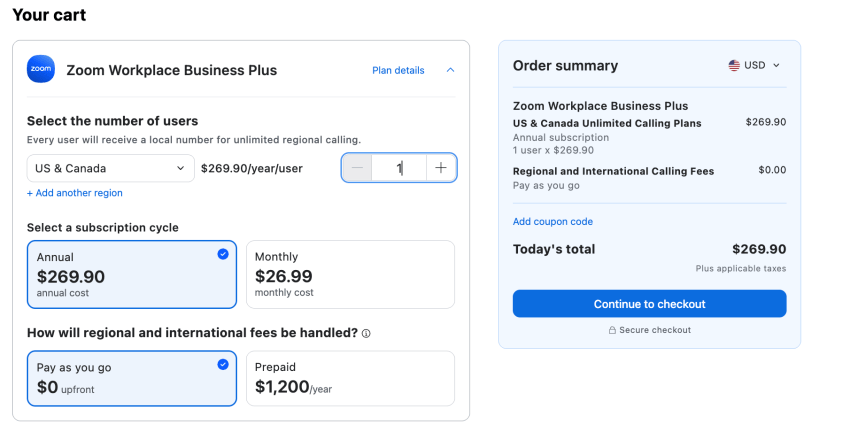Click the user quantity input field

pos(399,168)
